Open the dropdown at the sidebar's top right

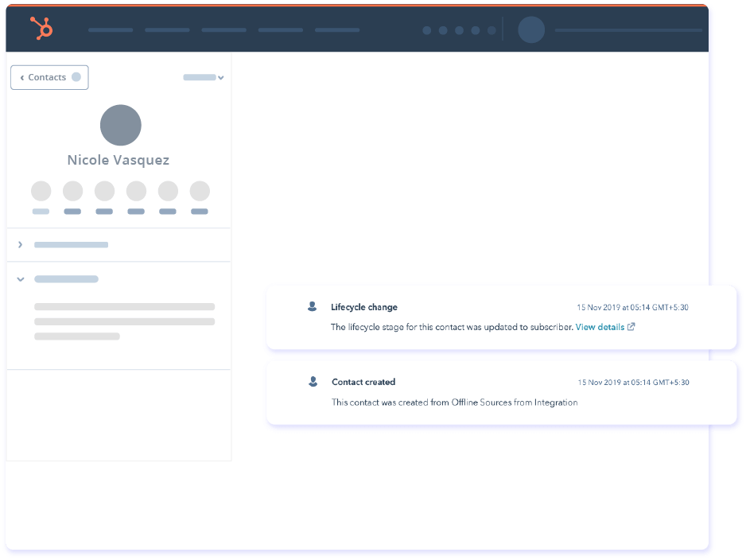204,77
